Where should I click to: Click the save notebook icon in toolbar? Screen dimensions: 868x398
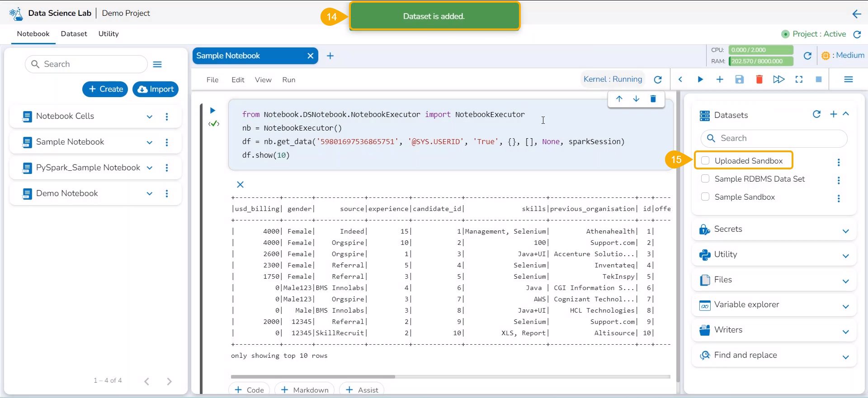coord(739,80)
